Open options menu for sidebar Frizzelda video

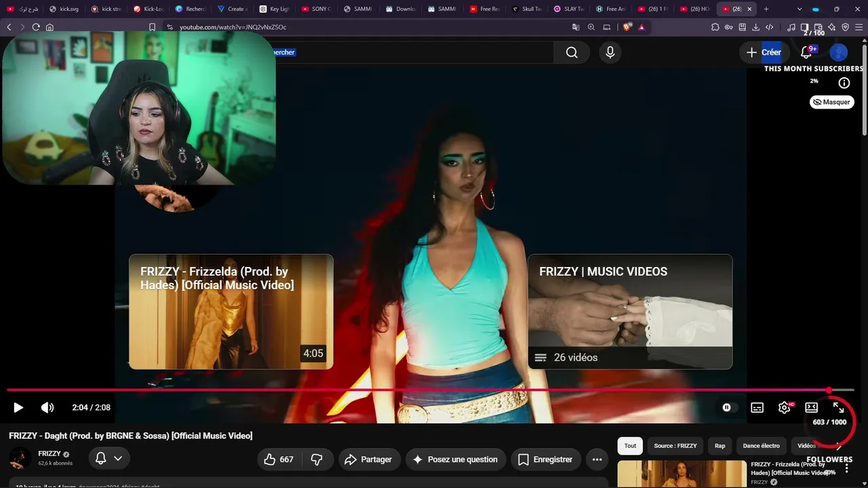(846, 468)
